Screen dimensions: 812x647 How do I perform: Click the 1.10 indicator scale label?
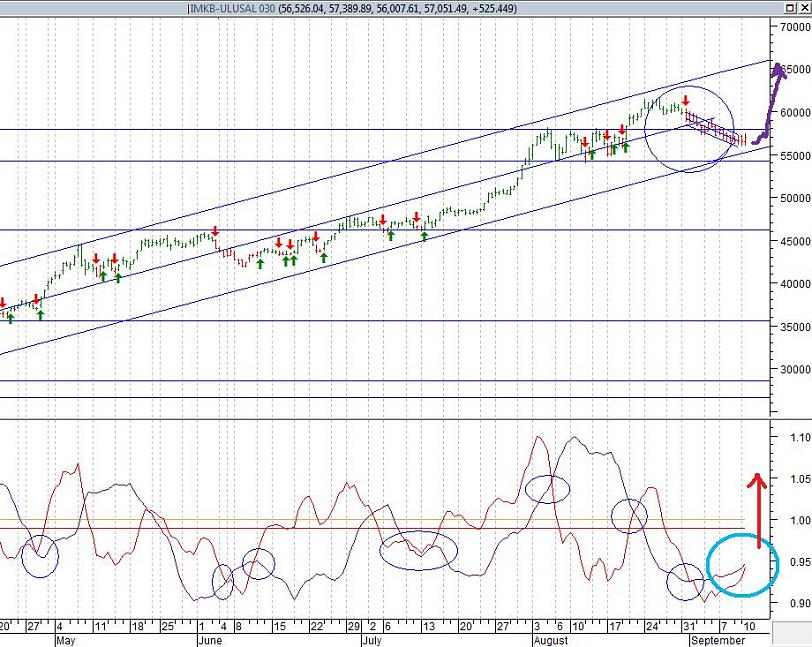[794, 437]
